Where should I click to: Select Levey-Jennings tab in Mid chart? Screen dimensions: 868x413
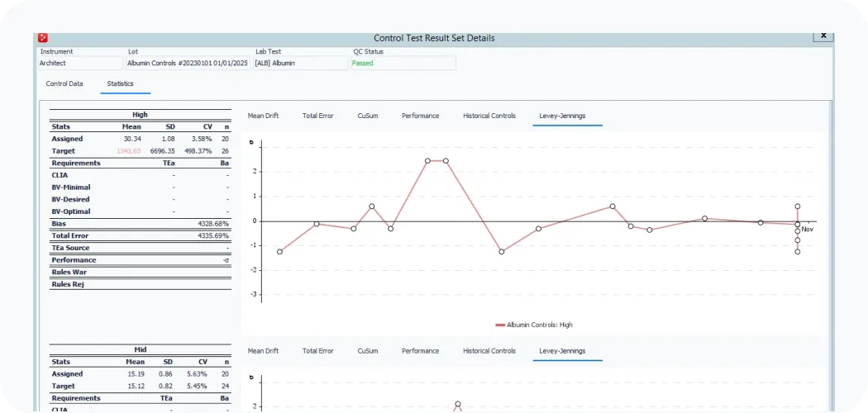[x=562, y=351]
